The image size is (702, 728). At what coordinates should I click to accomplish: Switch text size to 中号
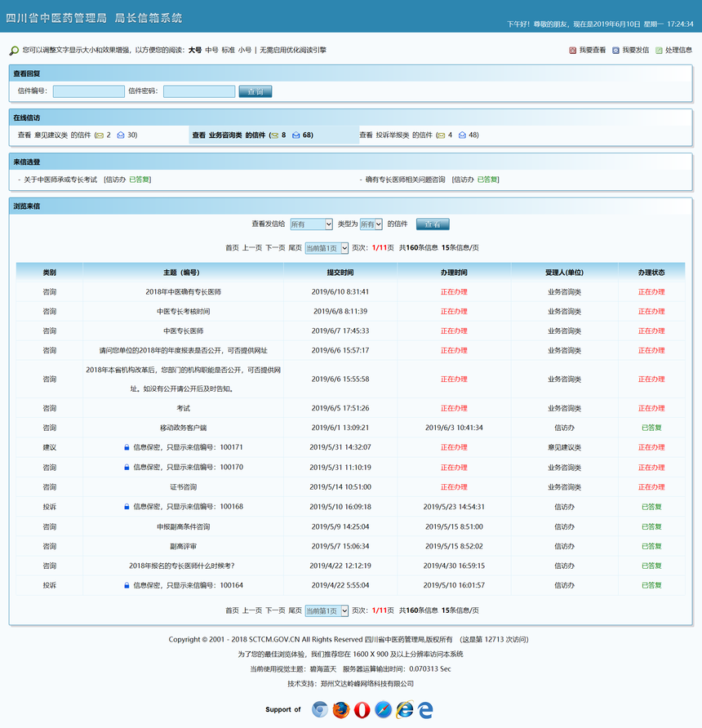click(x=211, y=51)
